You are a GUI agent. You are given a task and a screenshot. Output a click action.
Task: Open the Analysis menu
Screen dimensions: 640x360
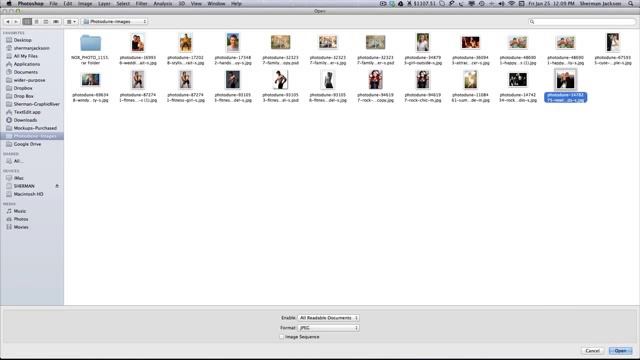point(162,4)
